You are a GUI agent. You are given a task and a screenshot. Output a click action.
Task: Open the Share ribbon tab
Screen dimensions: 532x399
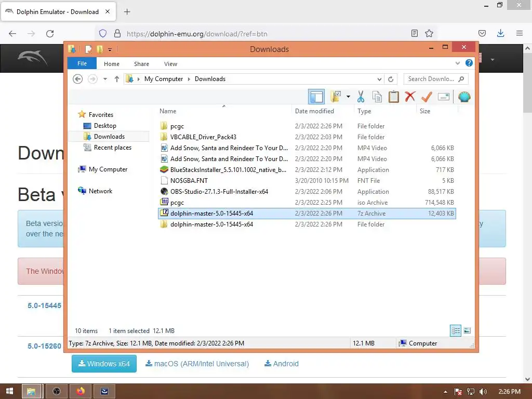click(x=141, y=64)
